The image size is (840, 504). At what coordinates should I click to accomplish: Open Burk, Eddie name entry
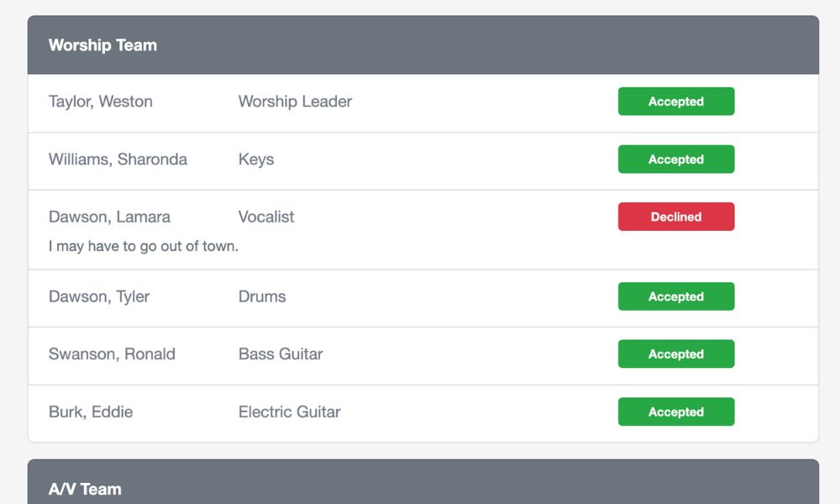[x=91, y=412]
